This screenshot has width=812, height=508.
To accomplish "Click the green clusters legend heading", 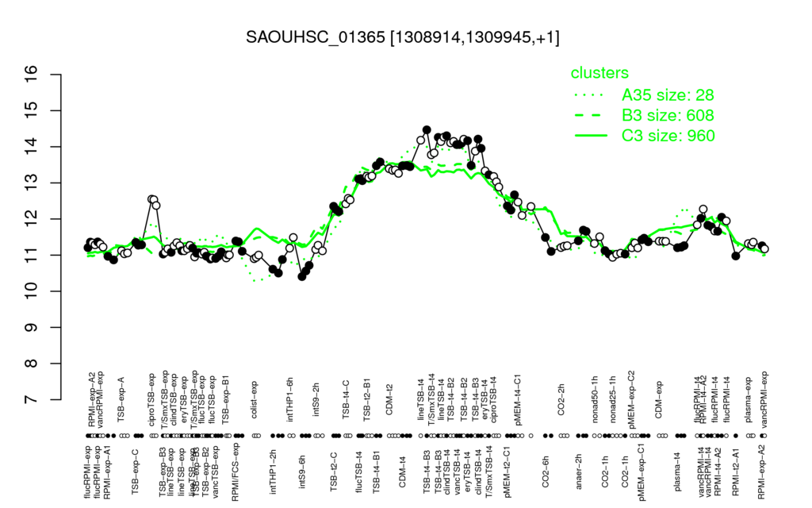I will pos(599,72).
